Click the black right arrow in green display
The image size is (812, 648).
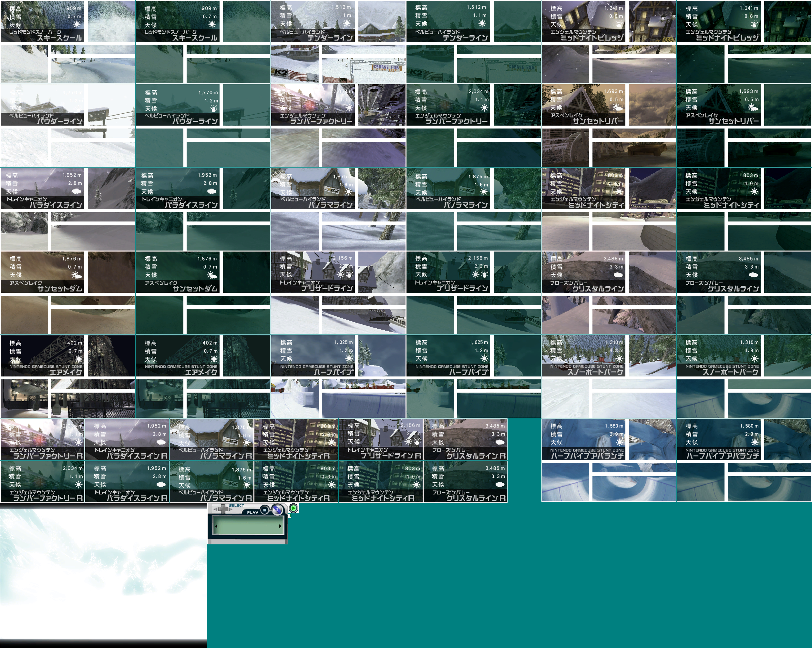pos(280,526)
